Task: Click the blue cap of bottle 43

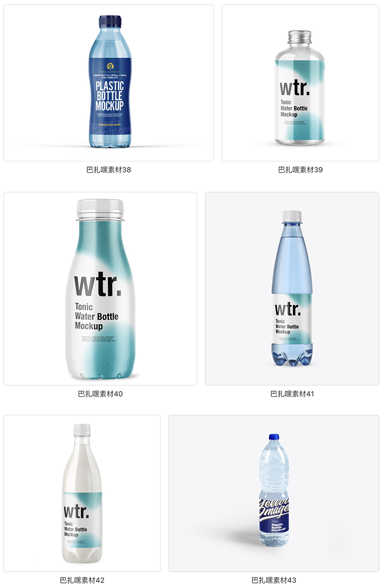Action: pyautogui.click(x=274, y=437)
